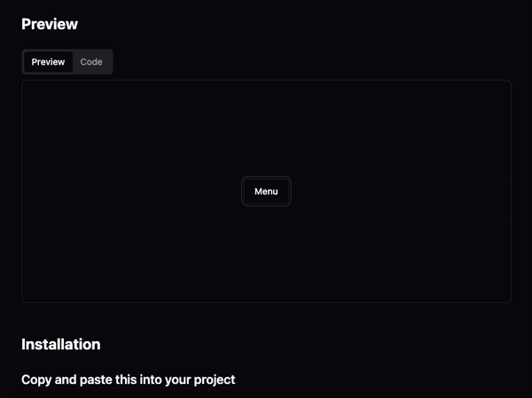This screenshot has height=398, width=532.
Task: Open the menubar's Menu item
Action: (x=266, y=191)
